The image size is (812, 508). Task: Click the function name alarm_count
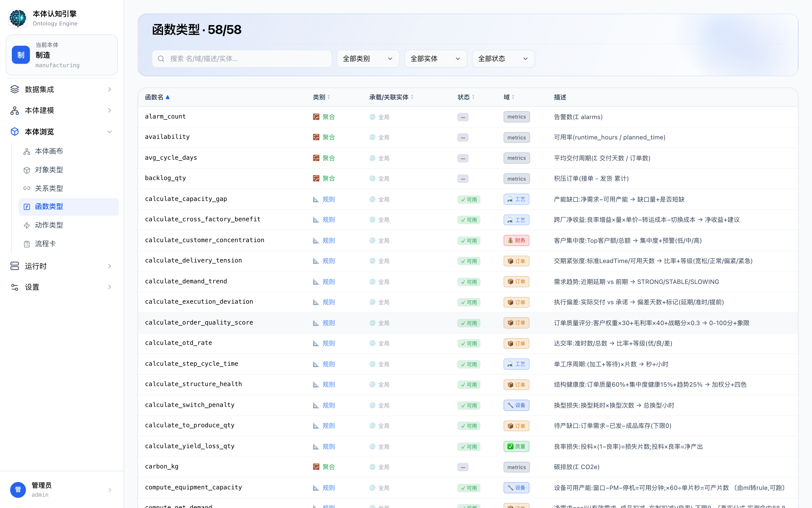(166, 117)
